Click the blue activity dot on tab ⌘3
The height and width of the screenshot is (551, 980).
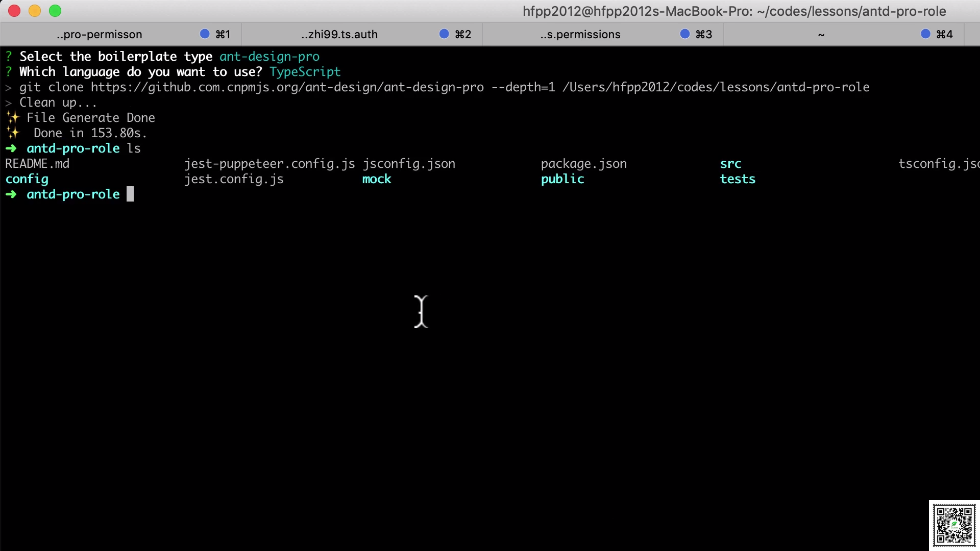click(x=685, y=34)
